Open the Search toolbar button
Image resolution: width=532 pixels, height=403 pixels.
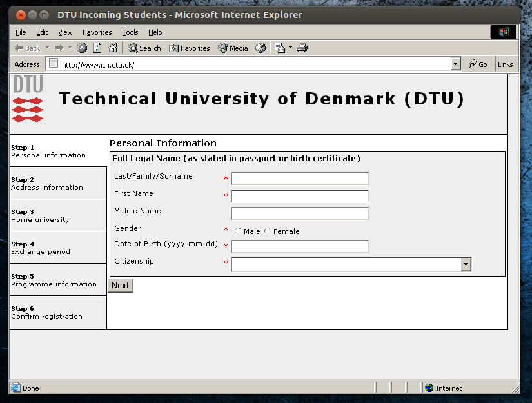point(144,48)
